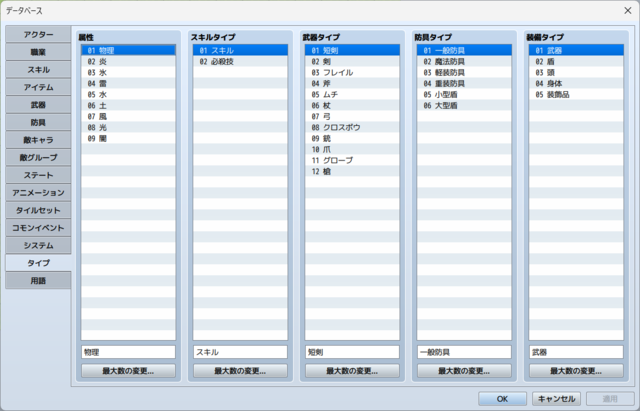Select element 03 氷
This screenshot has width=640, height=411.
pyautogui.click(x=128, y=72)
